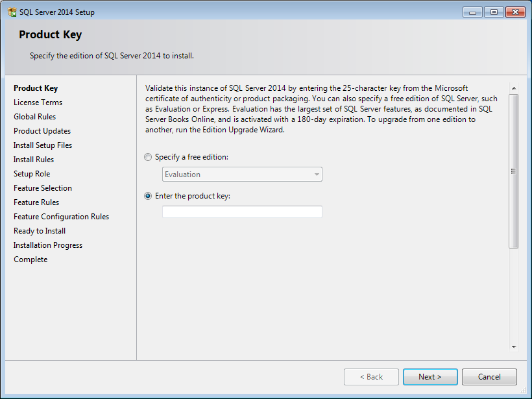Minimize the SQL Server Setup window

click(472, 12)
